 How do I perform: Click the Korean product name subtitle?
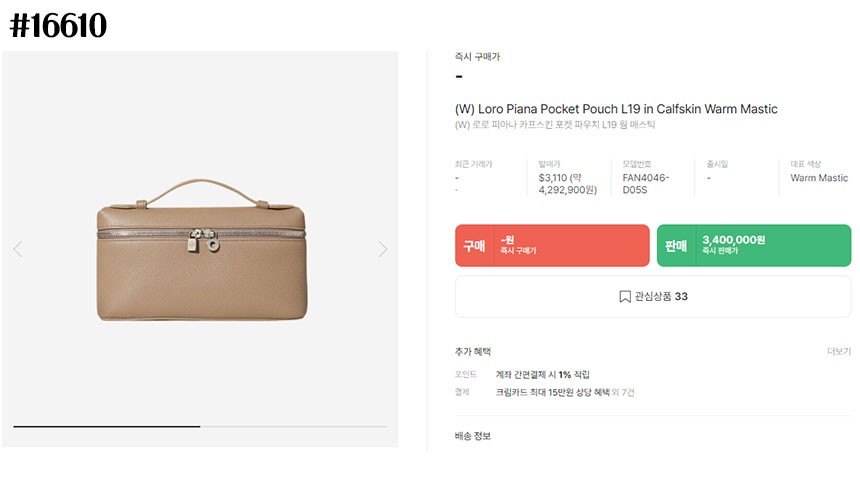(555, 126)
